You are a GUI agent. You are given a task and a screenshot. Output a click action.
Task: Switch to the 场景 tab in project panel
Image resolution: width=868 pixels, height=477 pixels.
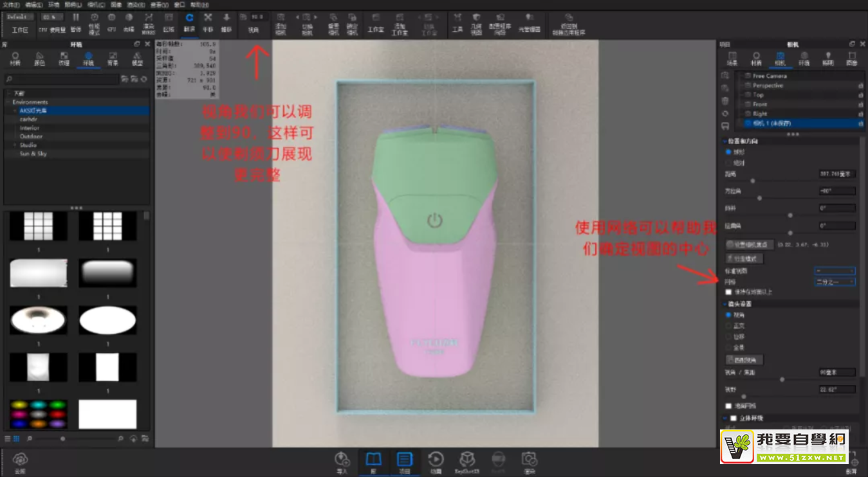click(732, 58)
